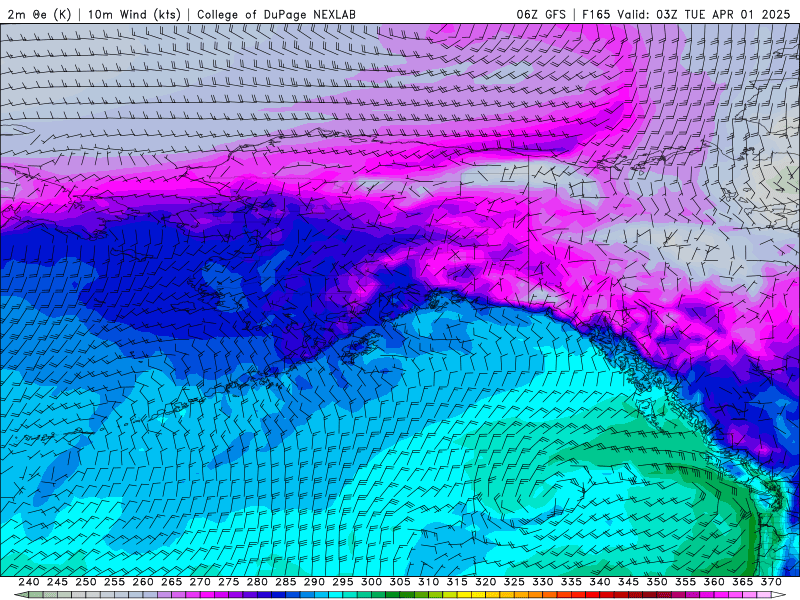Screen dimensions: 800x600
Task: Select the 255 scale label
Action: [114, 582]
